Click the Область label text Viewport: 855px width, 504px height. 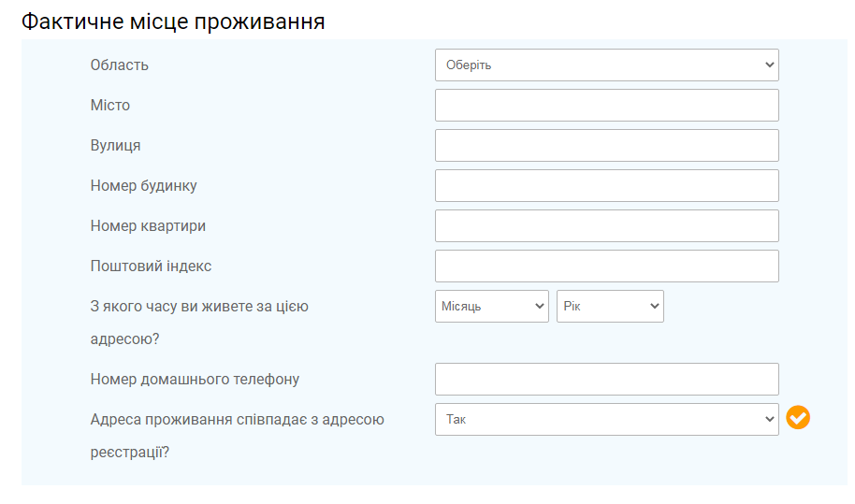coord(120,65)
